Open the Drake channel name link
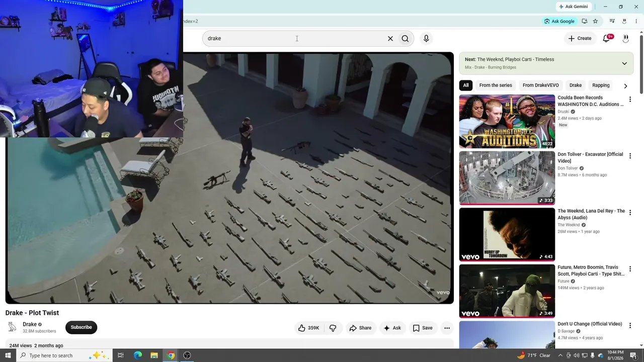This screenshot has width=644, height=362. coord(30,324)
